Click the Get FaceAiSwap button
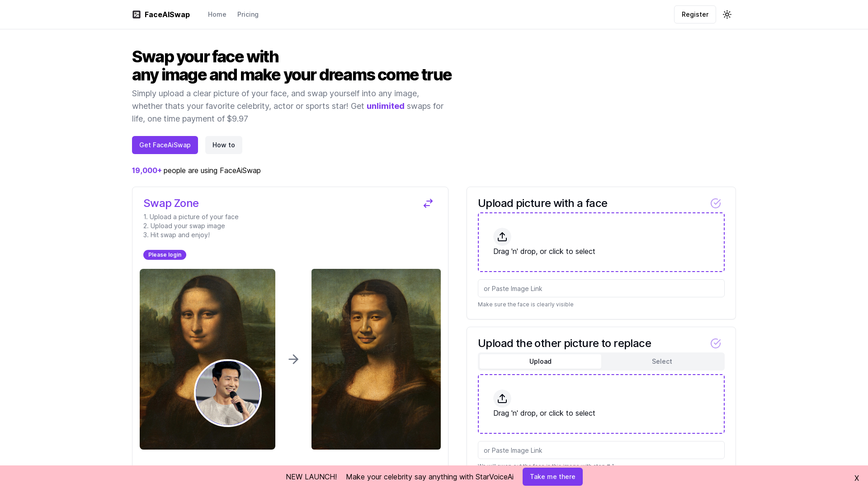The image size is (868, 488). click(x=165, y=145)
